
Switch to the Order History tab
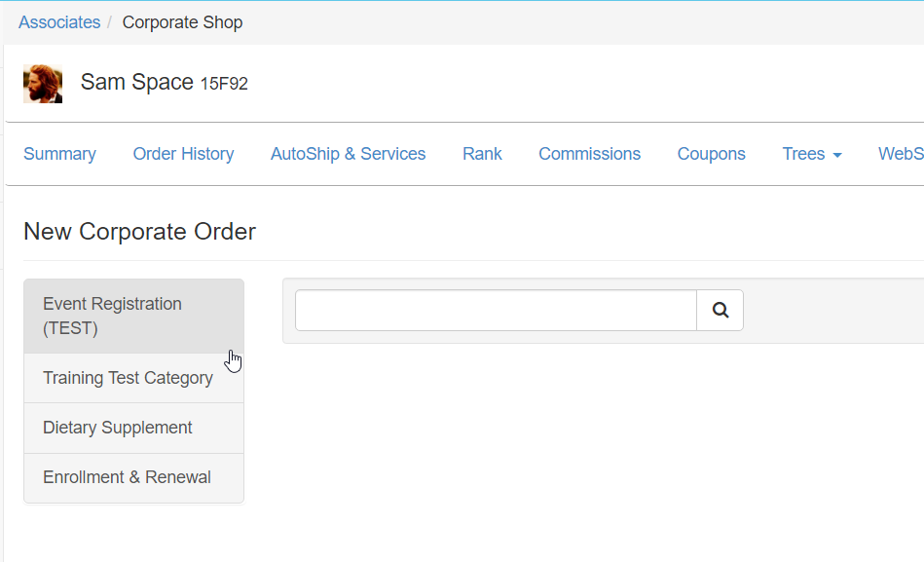point(183,154)
